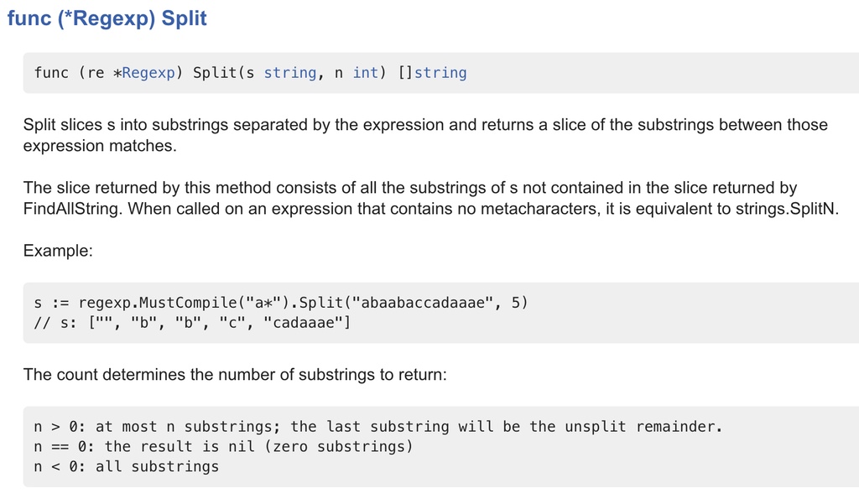Click the "n > 0" rule line
Screen dimensions: 859x504
tap(377, 427)
